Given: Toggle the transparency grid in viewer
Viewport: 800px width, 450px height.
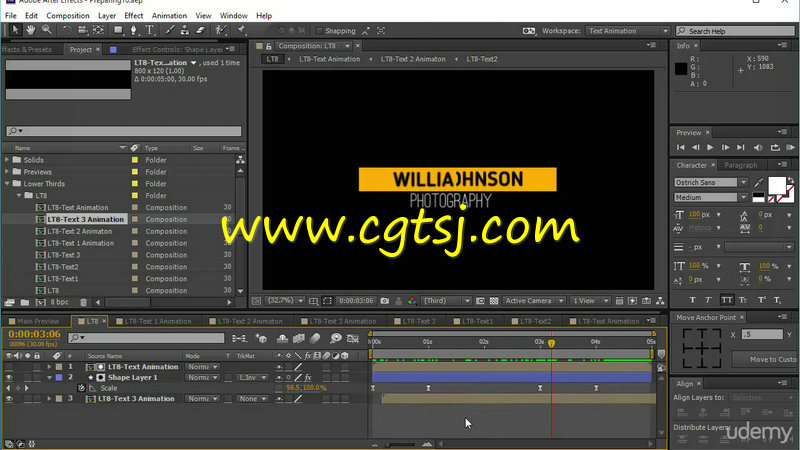Looking at the screenshot, I should (x=494, y=301).
